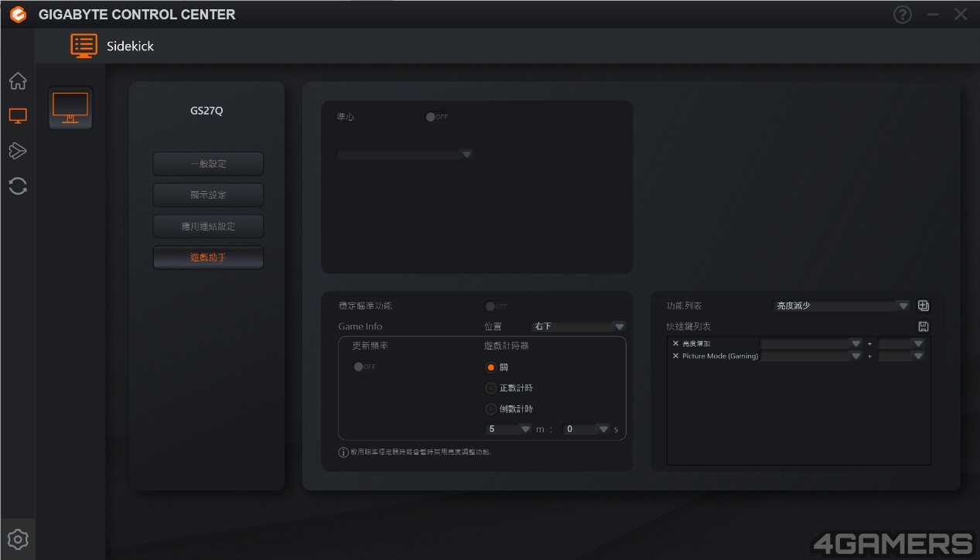
Task: Select the 關 timer off radio
Action: click(490, 367)
